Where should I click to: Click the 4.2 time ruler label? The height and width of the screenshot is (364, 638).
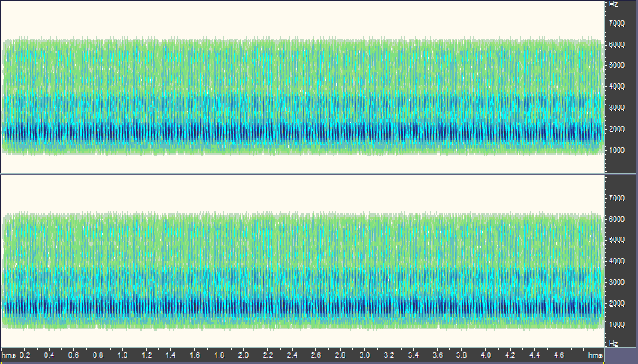[x=511, y=355]
